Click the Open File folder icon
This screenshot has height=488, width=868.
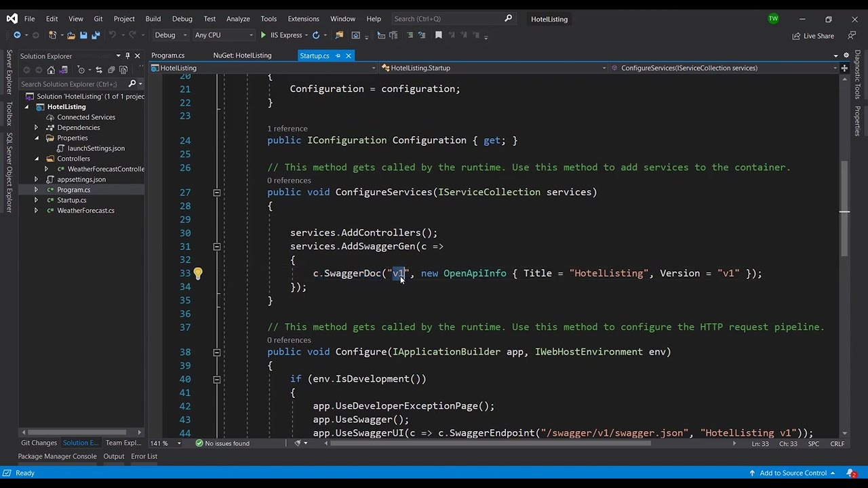71,35
